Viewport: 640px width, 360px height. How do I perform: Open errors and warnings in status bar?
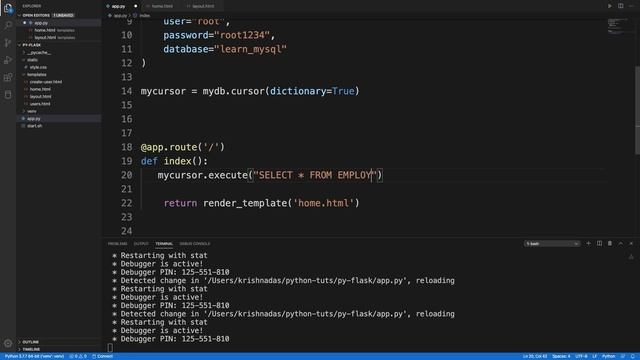[78, 356]
